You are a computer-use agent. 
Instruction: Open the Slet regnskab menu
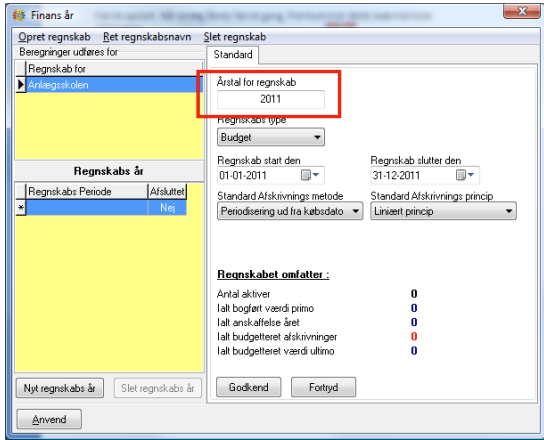point(235,37)
